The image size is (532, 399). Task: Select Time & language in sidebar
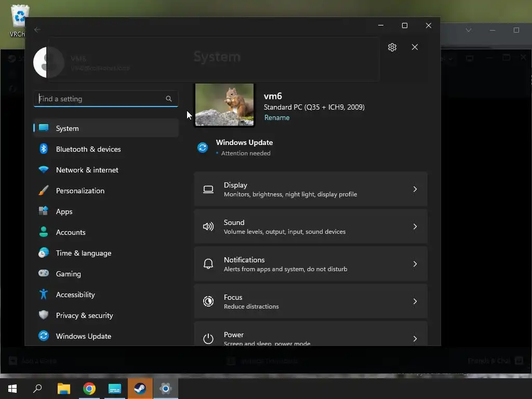tap(106, 253)
